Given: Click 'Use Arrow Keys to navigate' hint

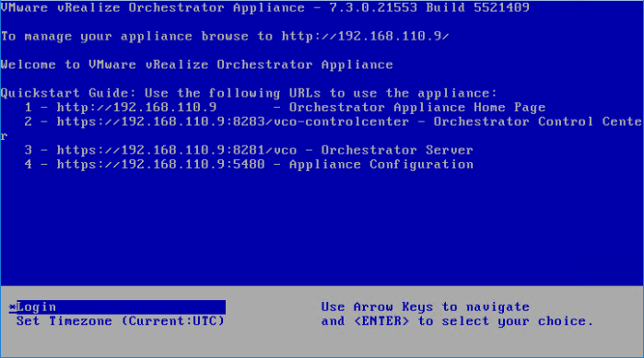Looking at the screenshot, I should (425, 307).
